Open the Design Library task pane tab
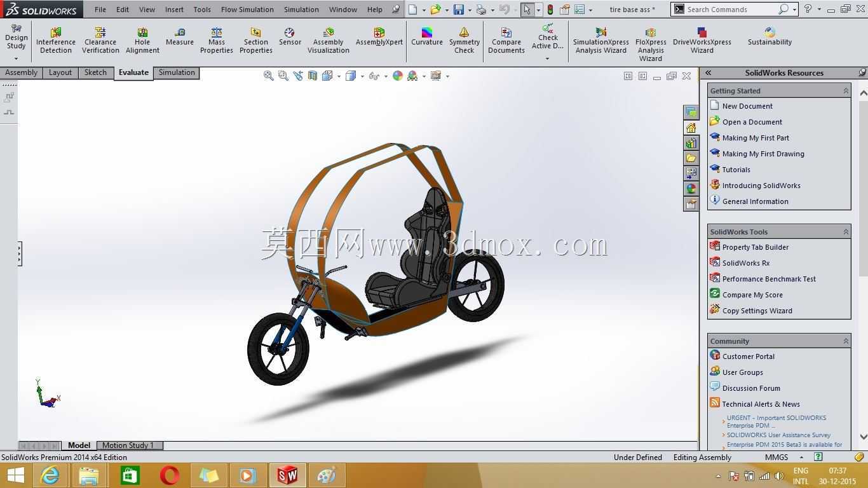This screenshot has width=868, height=488. tap(691, 143)
